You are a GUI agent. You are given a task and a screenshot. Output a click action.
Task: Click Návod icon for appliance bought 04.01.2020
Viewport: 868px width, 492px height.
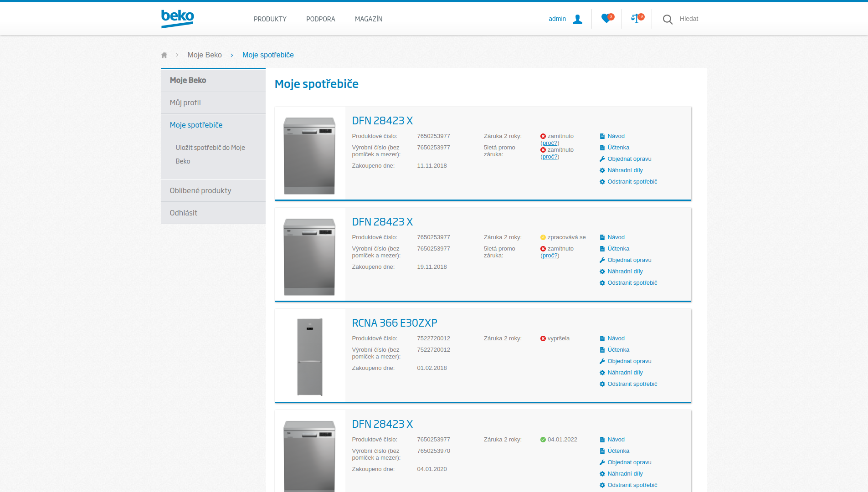tap(602, 440)
